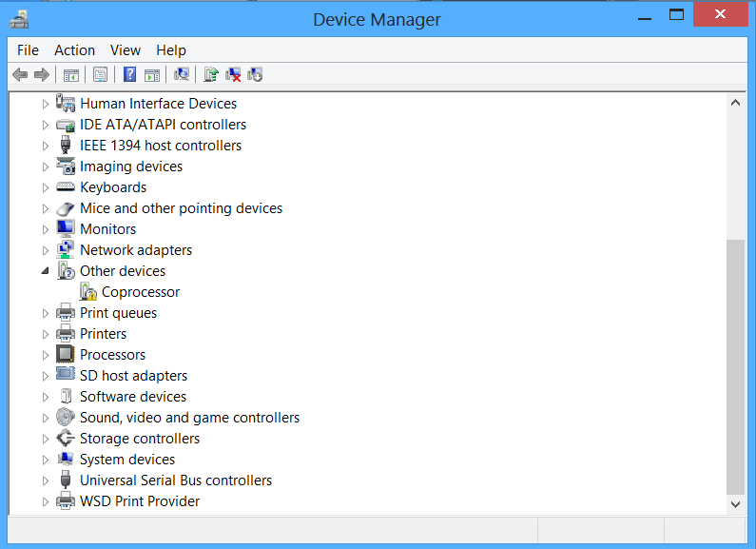Screen dimensions: 756x549
Task: Click the Device Manager title bar icon
Action: pos(19,20)
